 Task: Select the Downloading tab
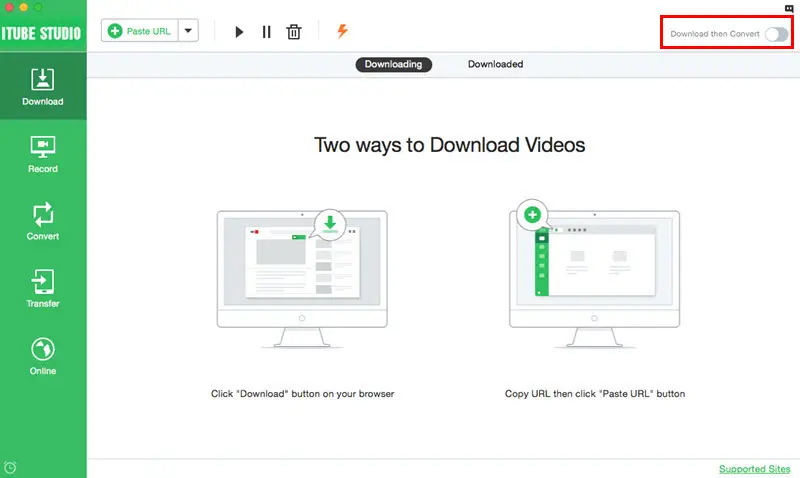[x=393, y=64]
